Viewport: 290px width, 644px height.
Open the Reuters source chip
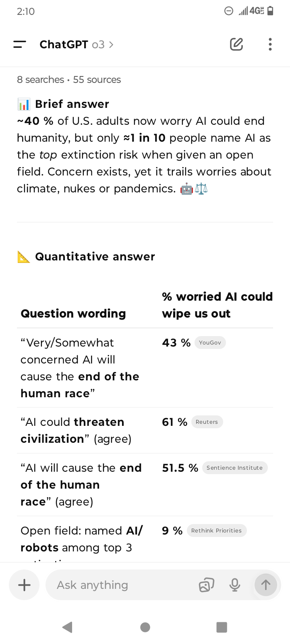click(x=207, y=422)
